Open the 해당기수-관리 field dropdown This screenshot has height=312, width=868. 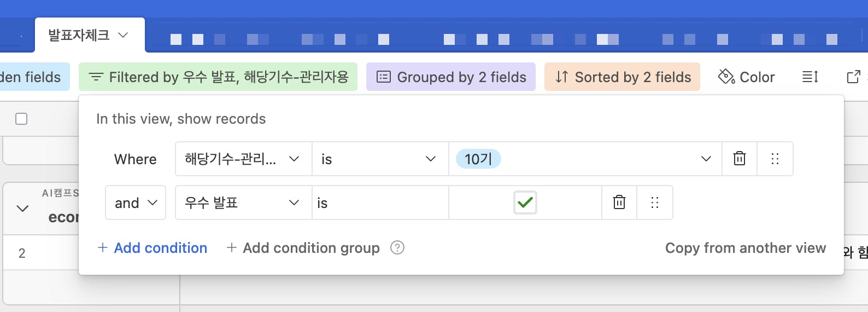coord(244,159)
